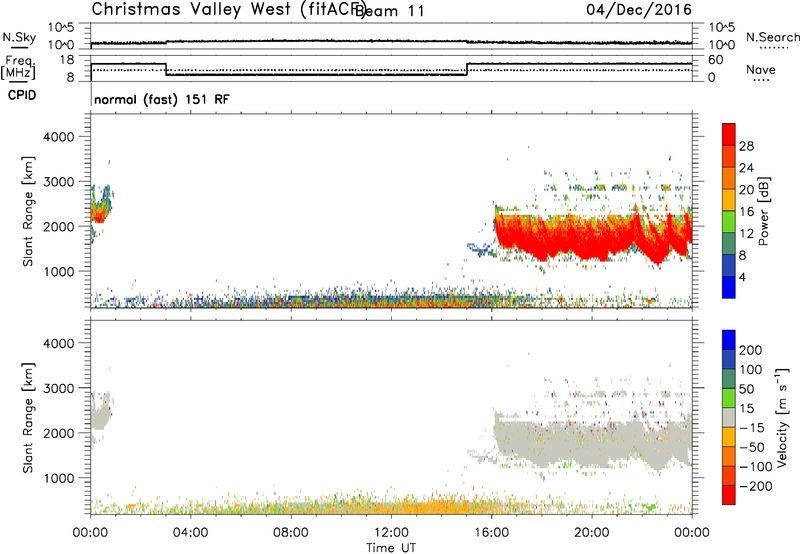Click the blue bottom segment of Power colorbar
Image resolution: width=800 pixels, height=554 pixels.
click(x=729, y=287)
